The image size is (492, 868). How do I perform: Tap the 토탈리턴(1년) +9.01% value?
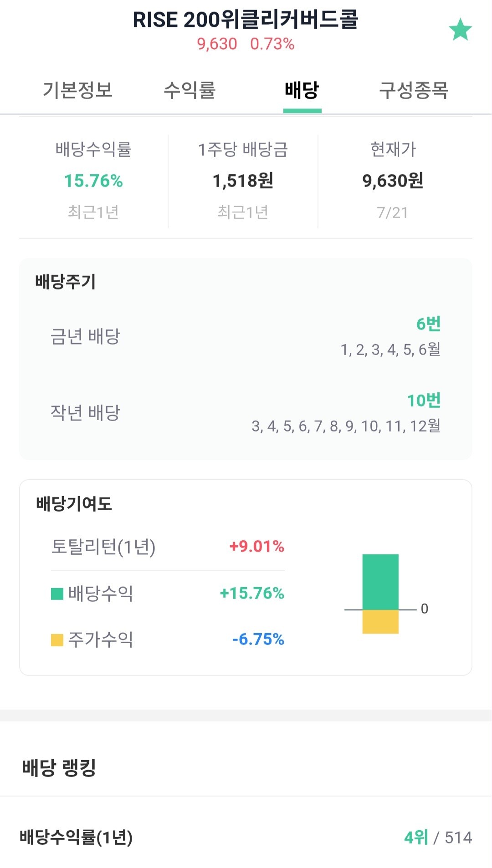(257, 546)
